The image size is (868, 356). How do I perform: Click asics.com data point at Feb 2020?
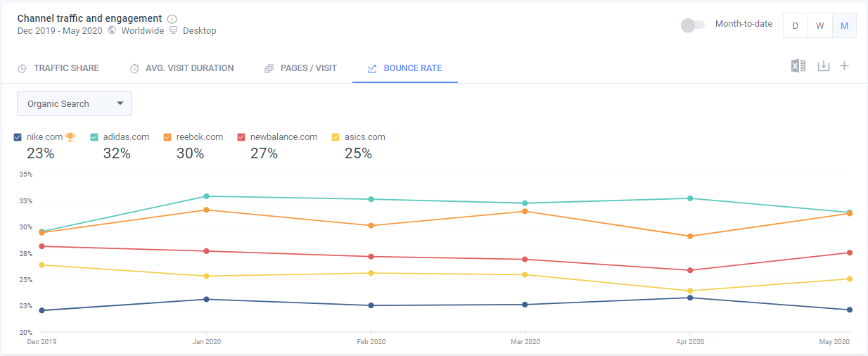tap(371, 273)
